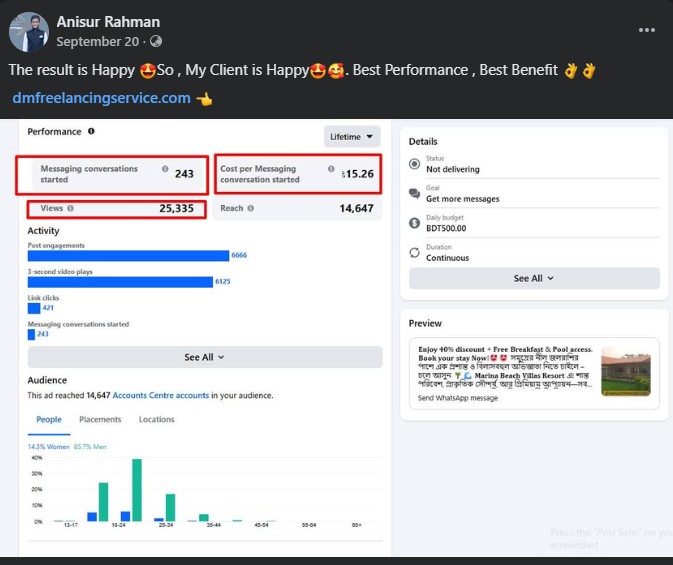Click the ad preview description text
This screenshot has height=565, width=673.
(505, 367)
